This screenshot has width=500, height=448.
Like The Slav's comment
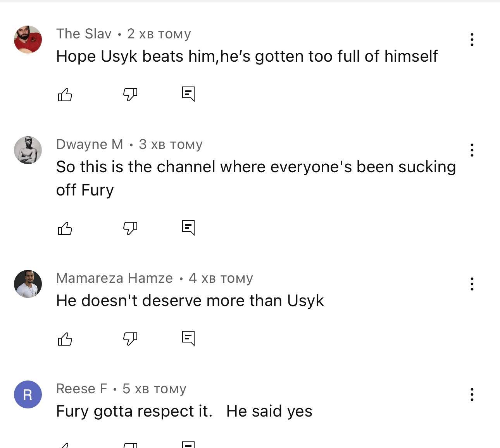point(65,94)
